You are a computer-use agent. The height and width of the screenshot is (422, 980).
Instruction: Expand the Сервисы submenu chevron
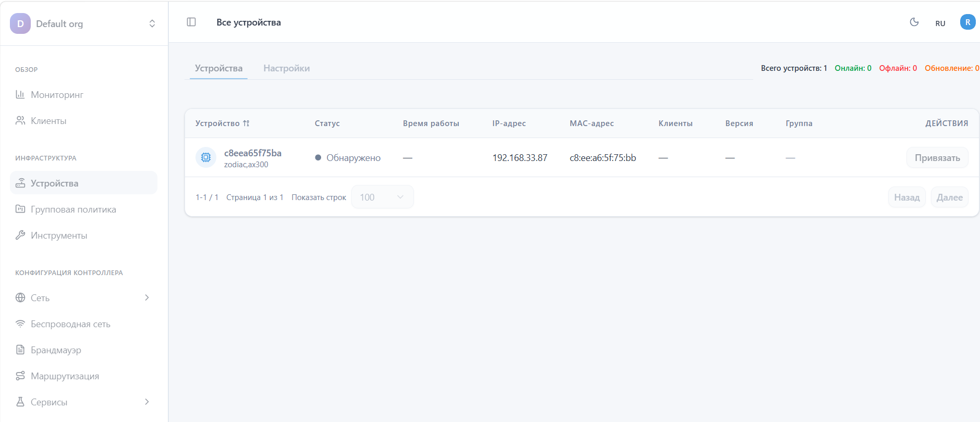click(146, 402)
